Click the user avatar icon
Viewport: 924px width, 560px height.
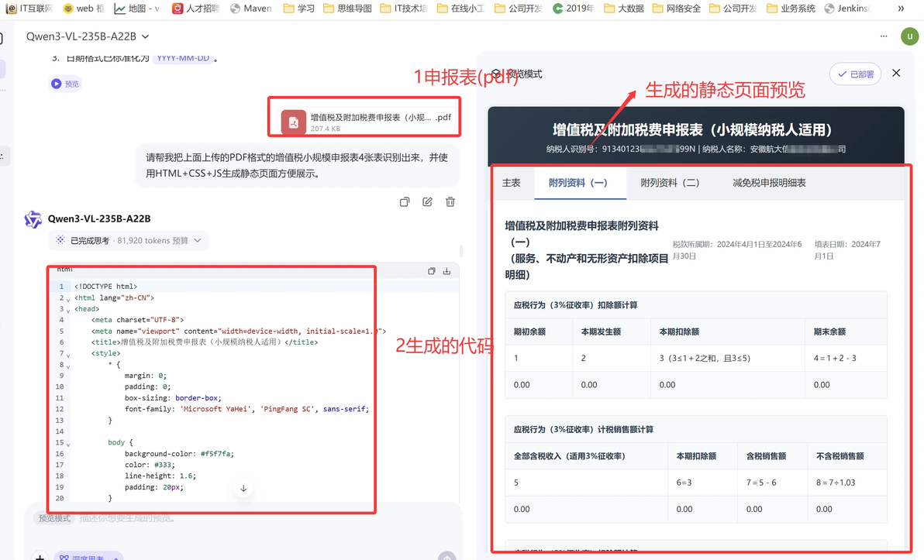(909, 36)
